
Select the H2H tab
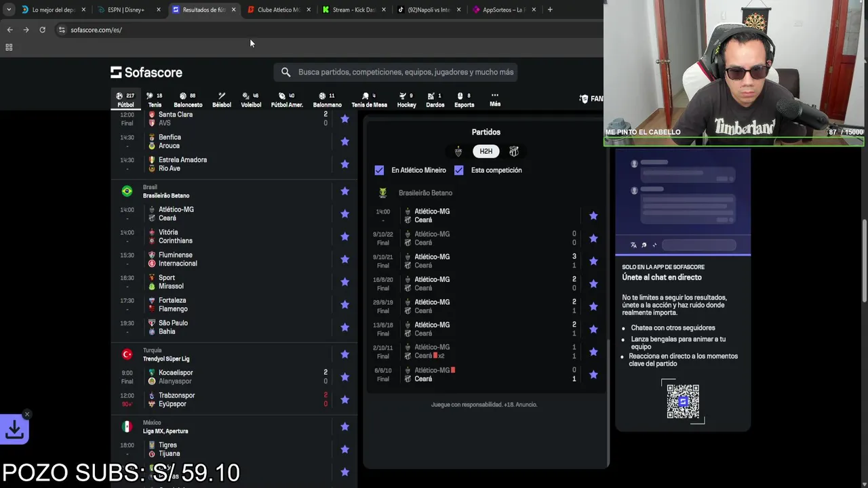(486, 151)
